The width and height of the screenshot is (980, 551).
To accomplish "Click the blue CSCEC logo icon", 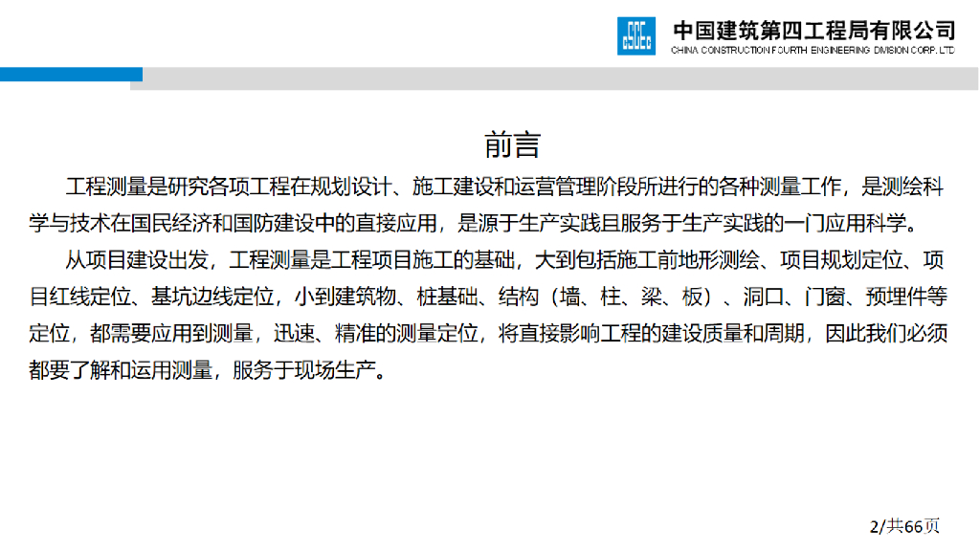I will 636,36.
